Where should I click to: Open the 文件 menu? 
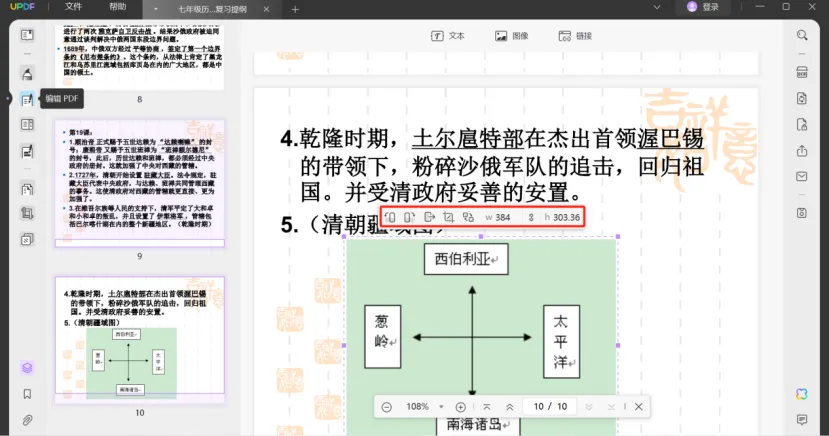73,7
